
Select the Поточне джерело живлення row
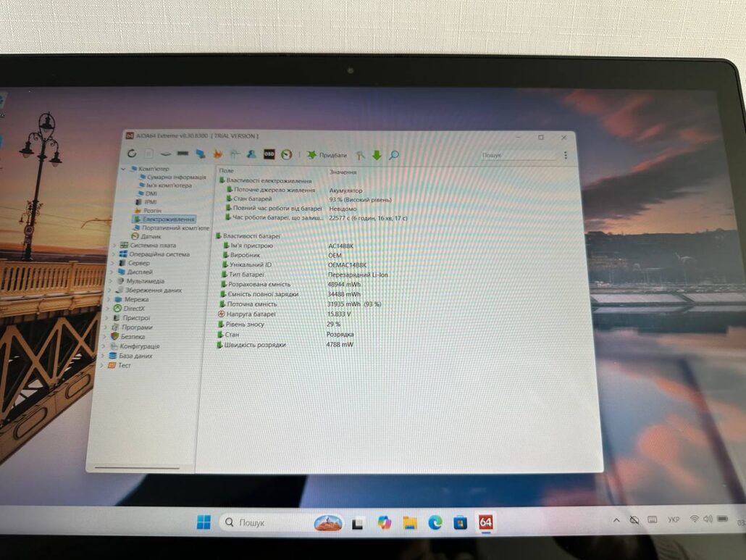pyautogui.click(x=294, y=190)
